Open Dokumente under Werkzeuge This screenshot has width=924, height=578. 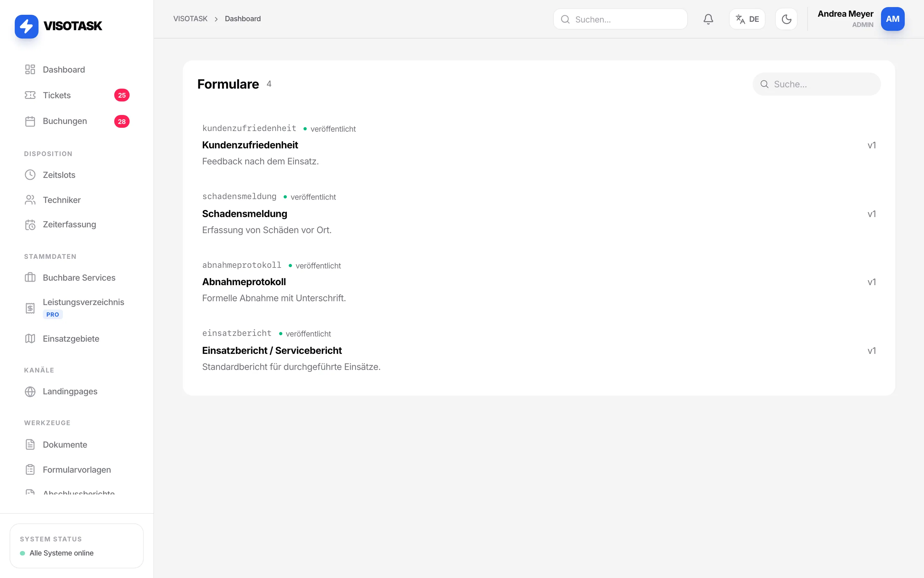(x=77, y=445)
